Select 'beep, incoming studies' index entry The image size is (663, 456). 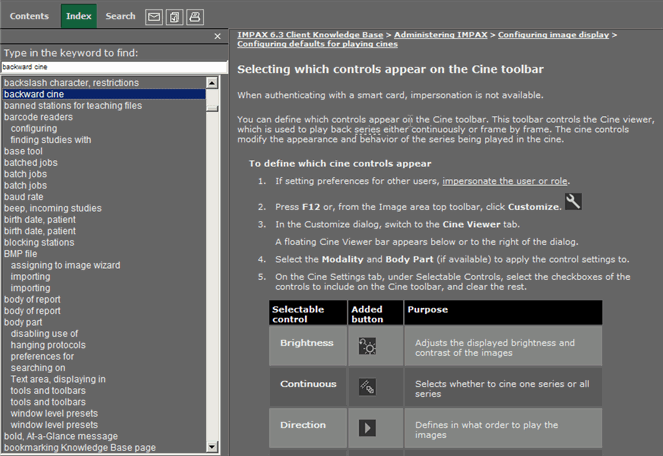[x=53, y=208]
